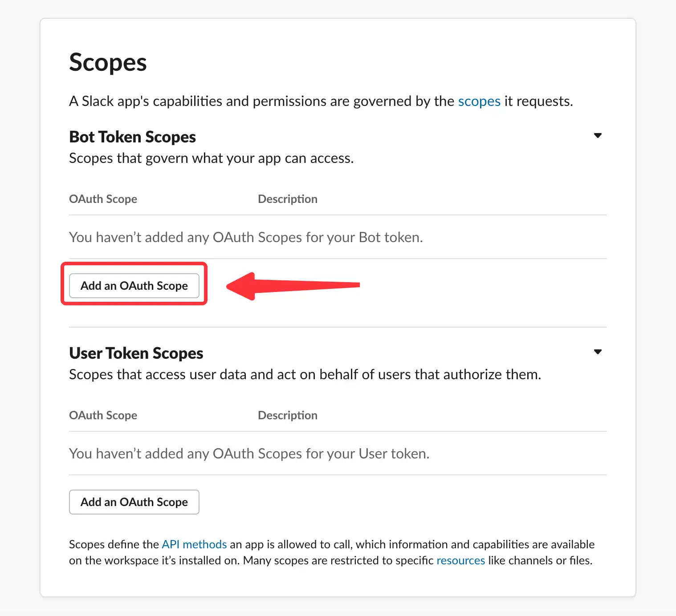Open the scopes link in the intro sentence
Image resolution: width=676 pixels, height=616 pixels.
coord(479,101)
